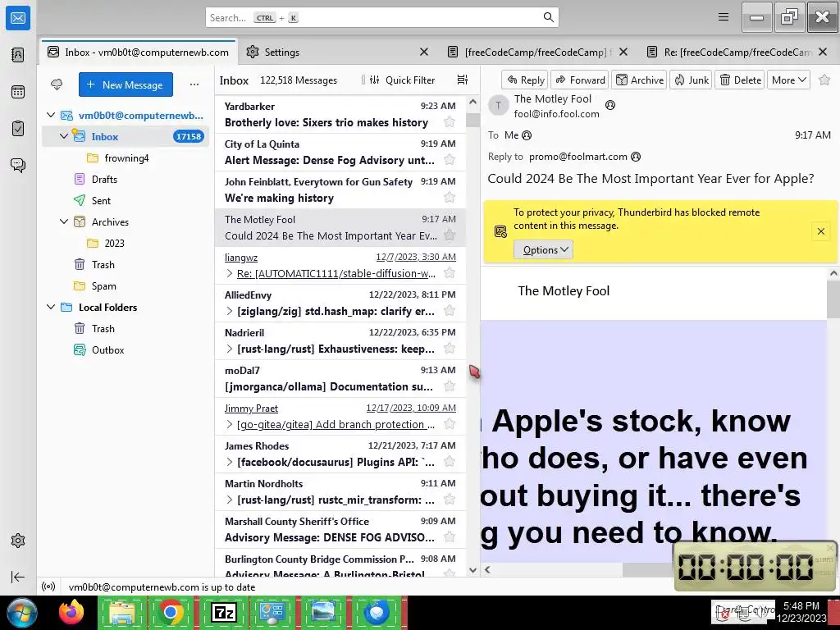Launch Firefox from the taskbar
This screenshot has height=630, width=840.
[71, 612]
